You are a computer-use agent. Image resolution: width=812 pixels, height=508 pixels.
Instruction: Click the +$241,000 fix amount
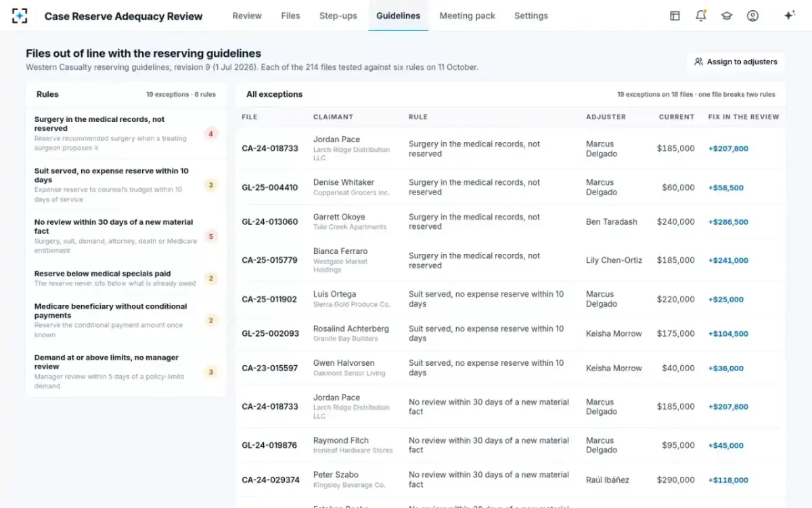[728, 260]
